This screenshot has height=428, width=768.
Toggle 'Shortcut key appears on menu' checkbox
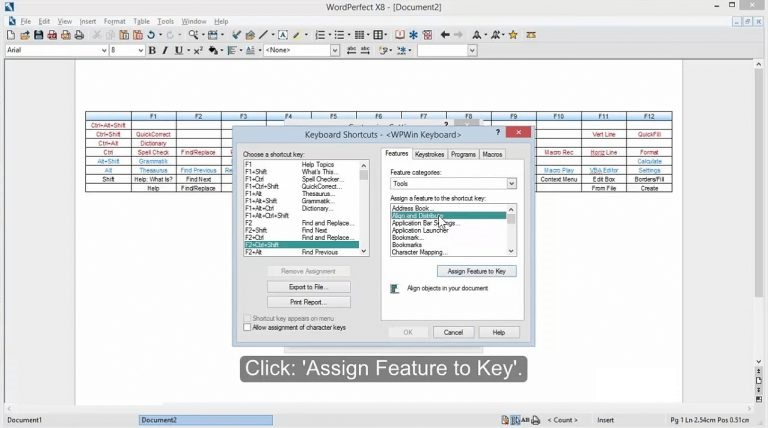(x=247, y=318)
